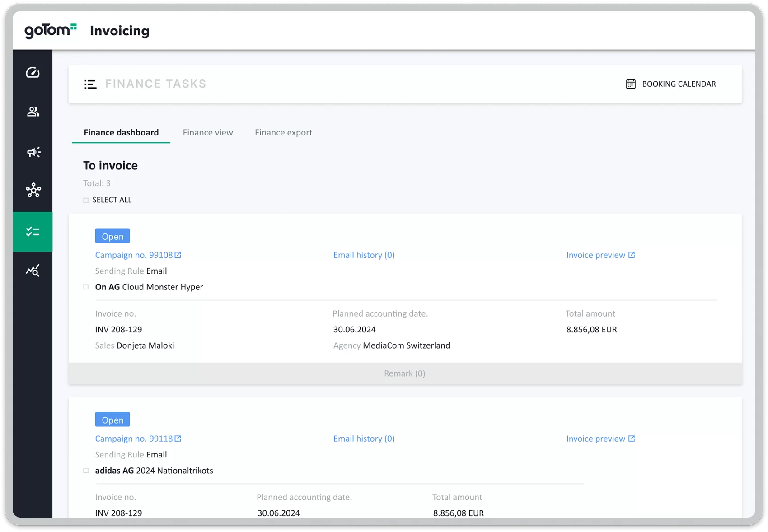Viewport: 768px width, 532px height.
Task: Open the contacts people icon in sidebar
Action: point(33,112)
